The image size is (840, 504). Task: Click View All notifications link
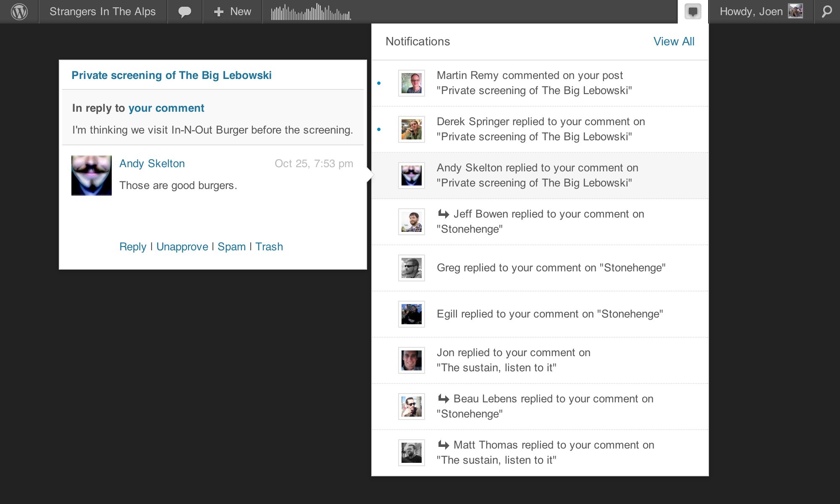pyautogui.click(x=674, y=41)
